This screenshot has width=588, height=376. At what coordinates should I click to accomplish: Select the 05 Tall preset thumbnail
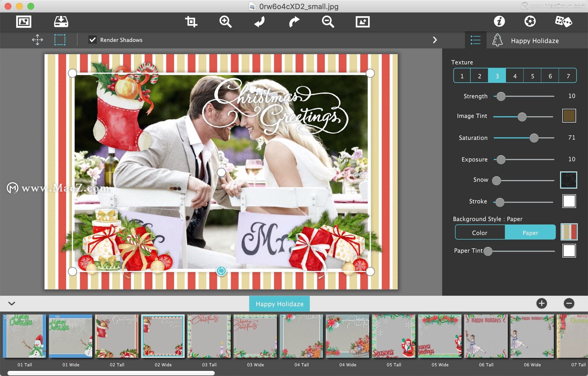[394, 336]
